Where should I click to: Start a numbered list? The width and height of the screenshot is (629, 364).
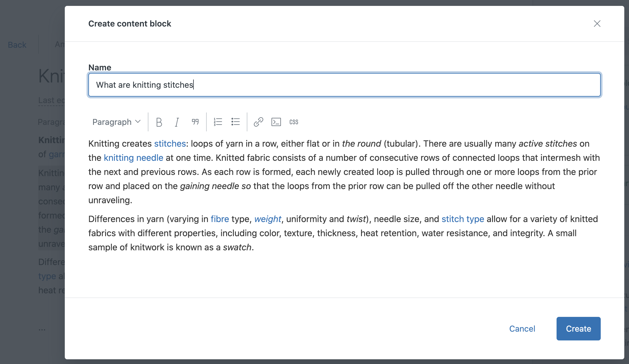coord(218,122)
